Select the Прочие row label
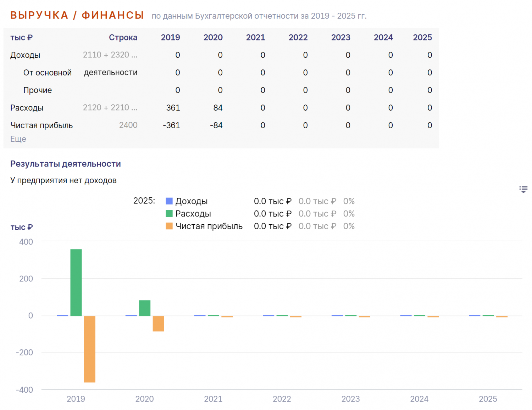Screen dimensions: 532x410 [x=38, y=90]
